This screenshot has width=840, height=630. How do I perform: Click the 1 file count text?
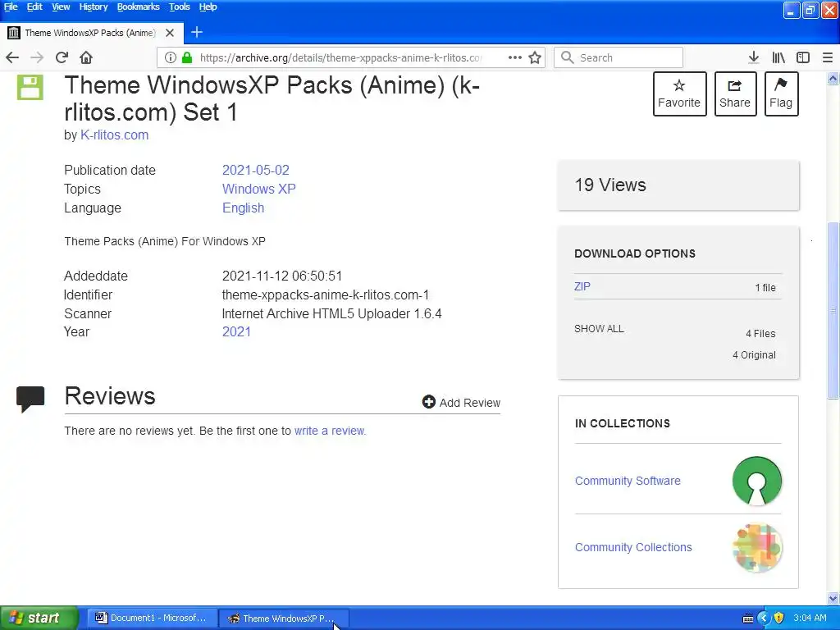tap(765, 288)
